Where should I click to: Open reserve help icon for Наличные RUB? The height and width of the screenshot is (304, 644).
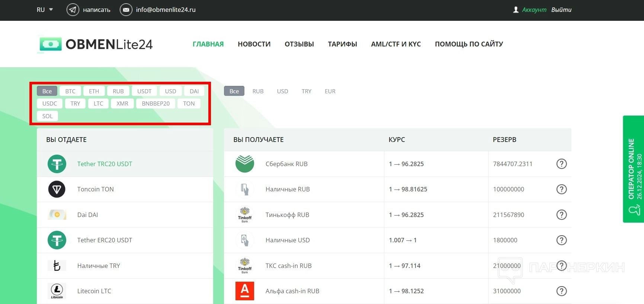point(561,189)
